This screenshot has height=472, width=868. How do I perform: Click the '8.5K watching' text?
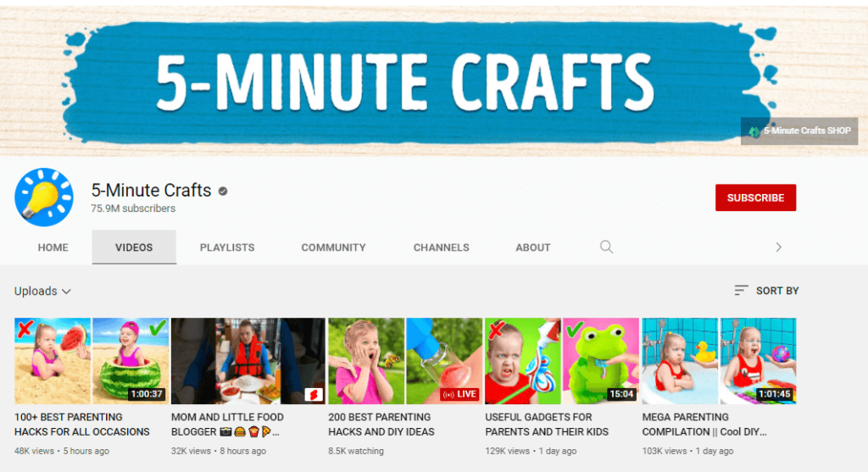click(x=356, y=451)
